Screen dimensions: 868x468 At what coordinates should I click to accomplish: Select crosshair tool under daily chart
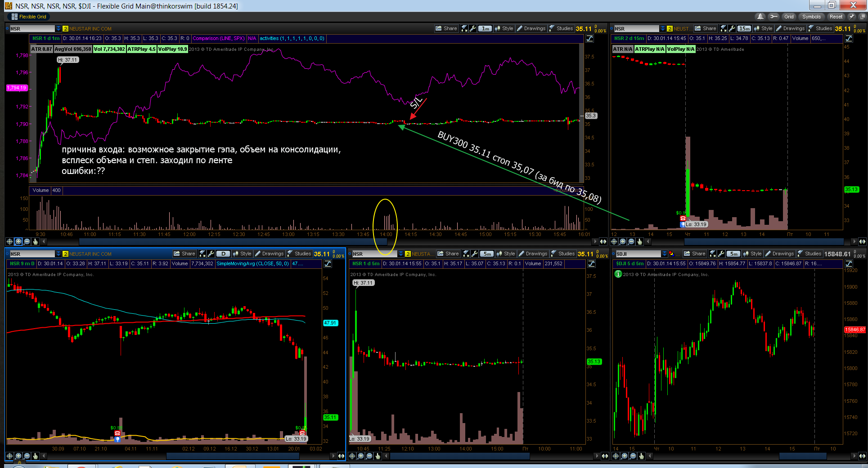click(x=9, y=456)
